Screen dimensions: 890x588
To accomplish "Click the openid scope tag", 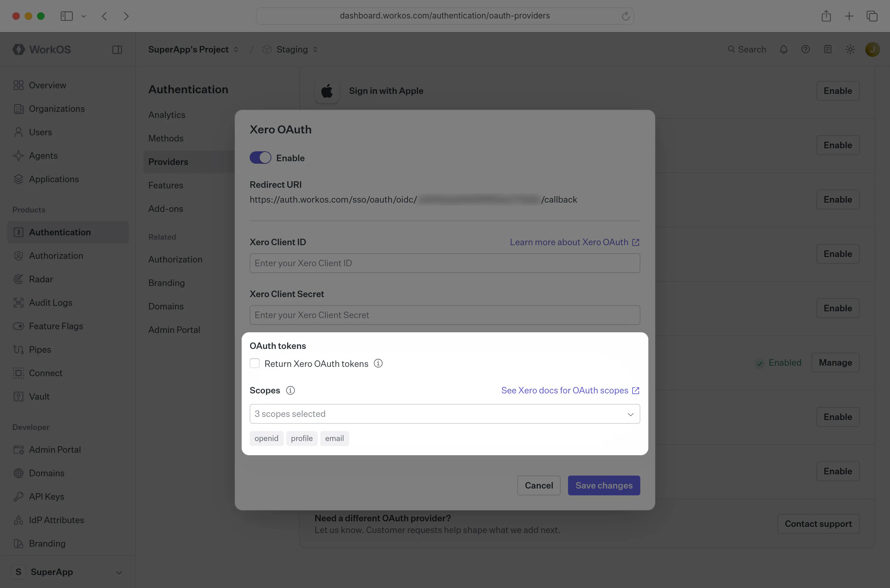I will (x=266, y=439).
